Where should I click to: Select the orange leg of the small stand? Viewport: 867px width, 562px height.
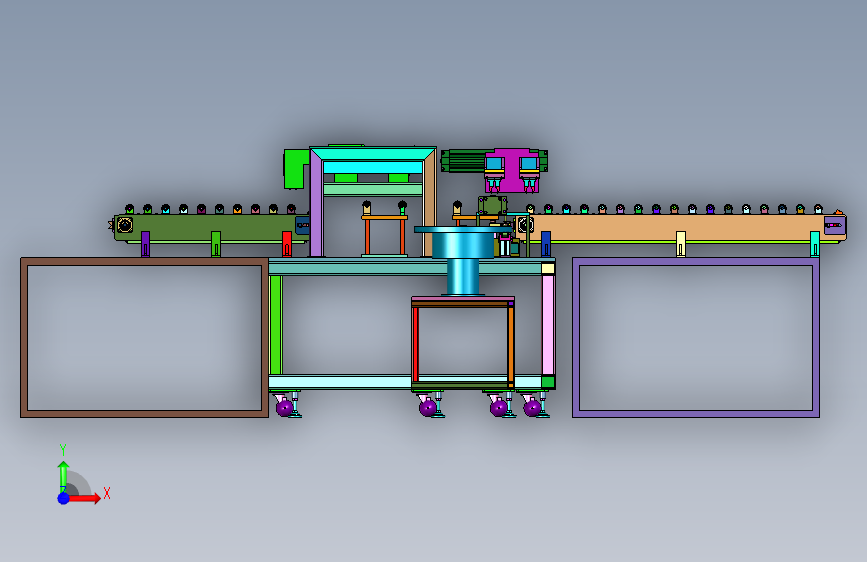pyautogui.click(x=511, y=344)
